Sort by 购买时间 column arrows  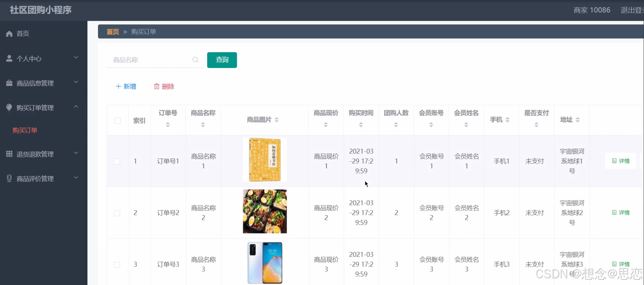(361, 125)
